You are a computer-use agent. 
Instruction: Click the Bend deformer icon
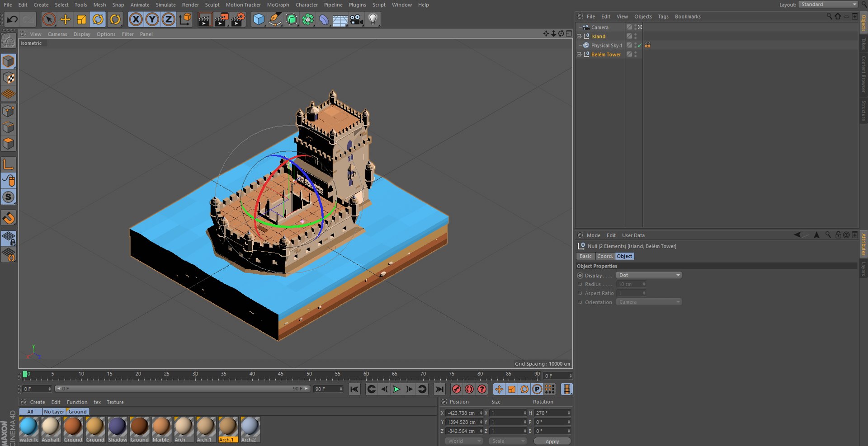pyautogui.click(x=324, y=19)
